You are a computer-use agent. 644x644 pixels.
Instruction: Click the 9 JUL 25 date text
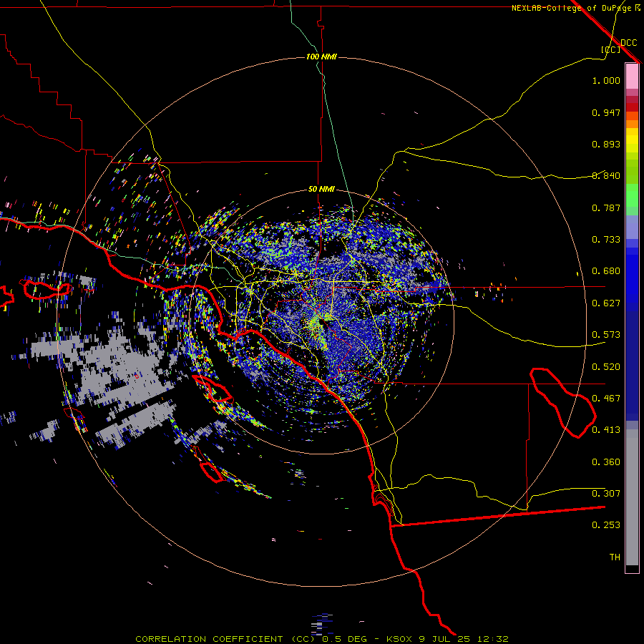[444, 639]
